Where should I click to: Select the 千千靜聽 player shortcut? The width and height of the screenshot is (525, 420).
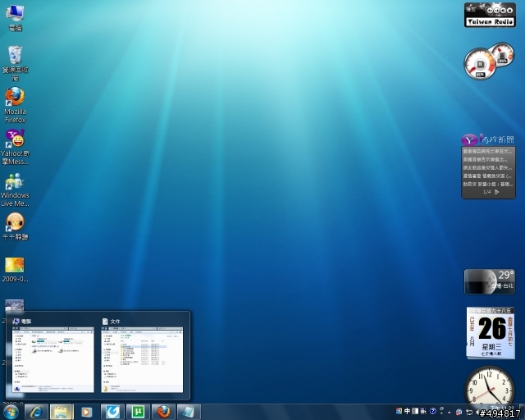click(15, 226)
